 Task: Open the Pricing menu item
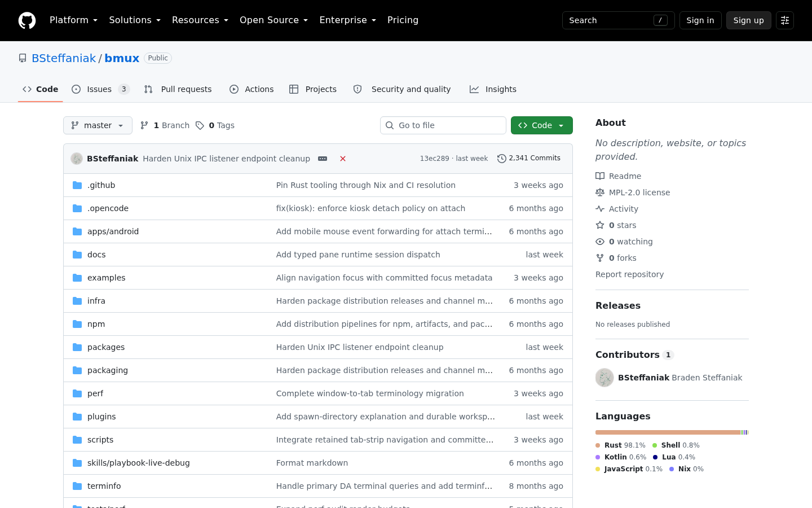403,20
